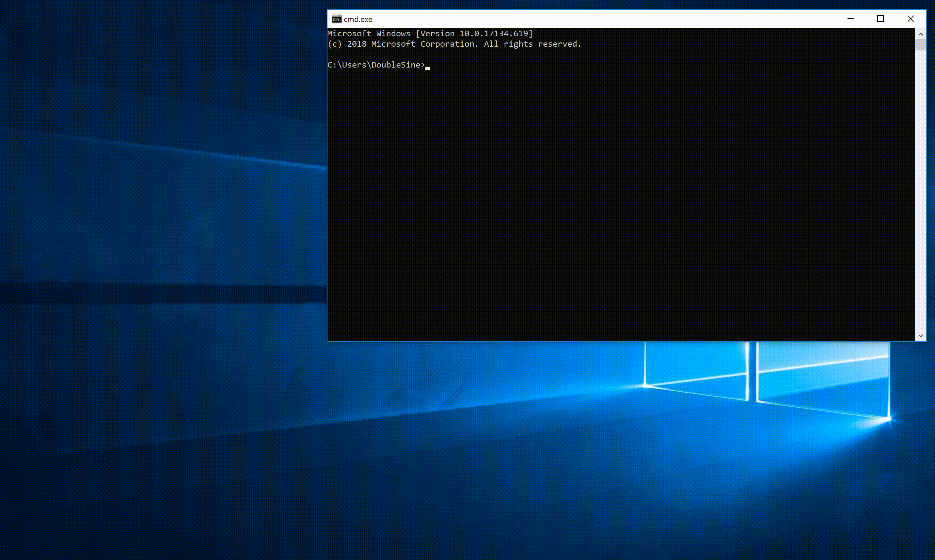
Task: Maximize the cmd.exe window
Action: click(x=880, y=19)
